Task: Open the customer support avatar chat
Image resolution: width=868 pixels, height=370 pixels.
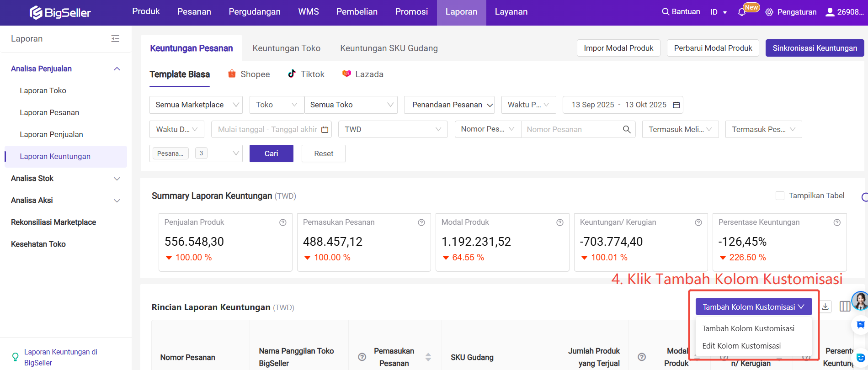Action: pos(860,301)
